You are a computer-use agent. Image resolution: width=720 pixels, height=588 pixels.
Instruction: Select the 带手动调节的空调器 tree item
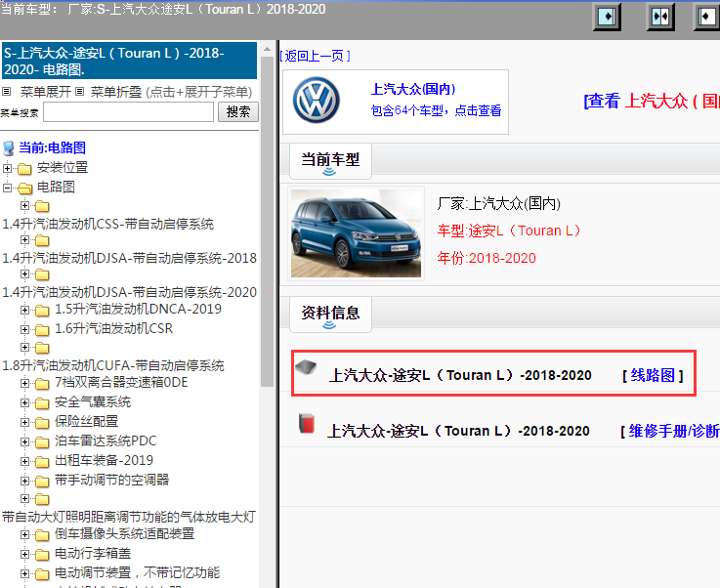112,481
